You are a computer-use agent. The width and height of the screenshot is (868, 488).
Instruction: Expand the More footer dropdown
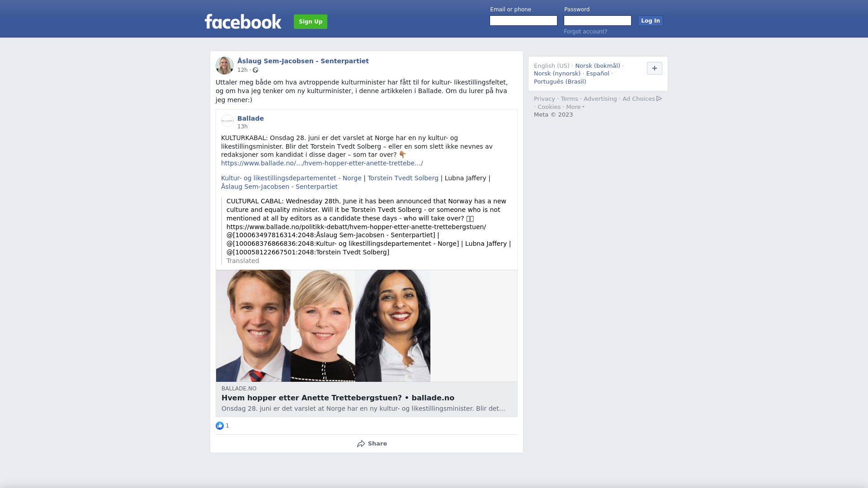[x=575, y=107]
